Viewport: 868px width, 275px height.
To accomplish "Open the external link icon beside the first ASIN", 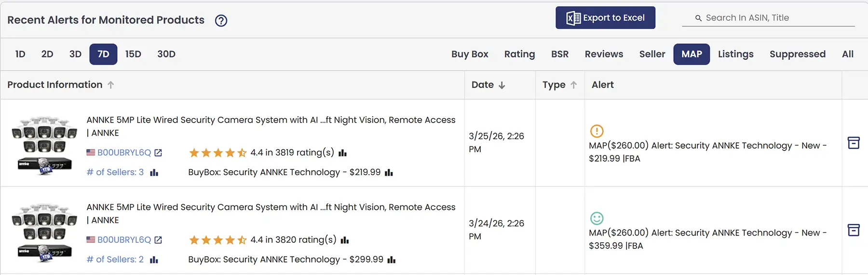I will click(x=158, y=153).
